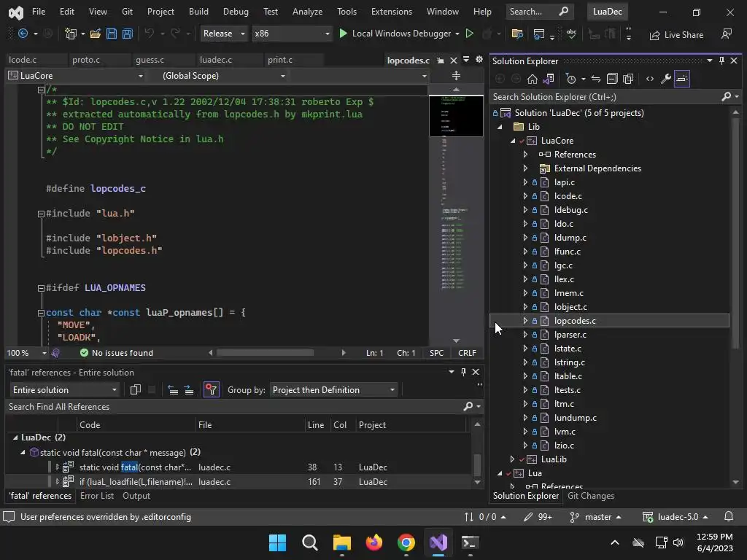The width and height of the screenshot is (747, 560).
Task: Click the Live Share button
Action: (676, 35)
